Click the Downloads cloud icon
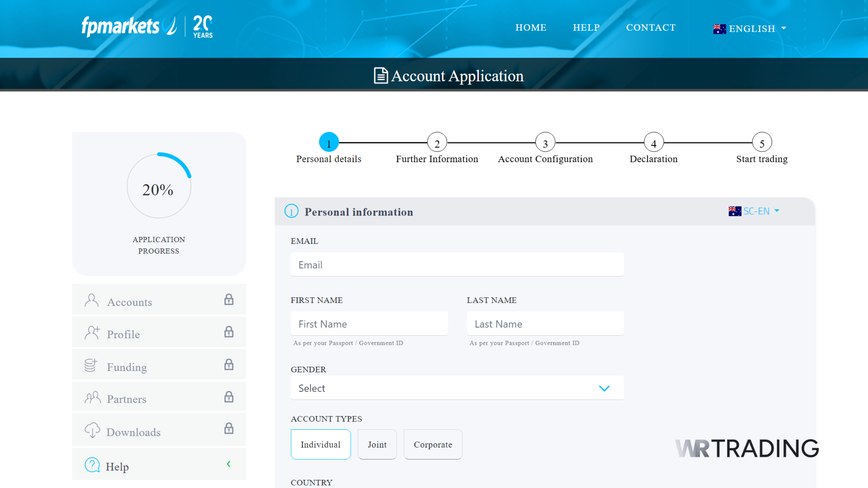Screen dimensions: 868x488 [x=92, y=430]
